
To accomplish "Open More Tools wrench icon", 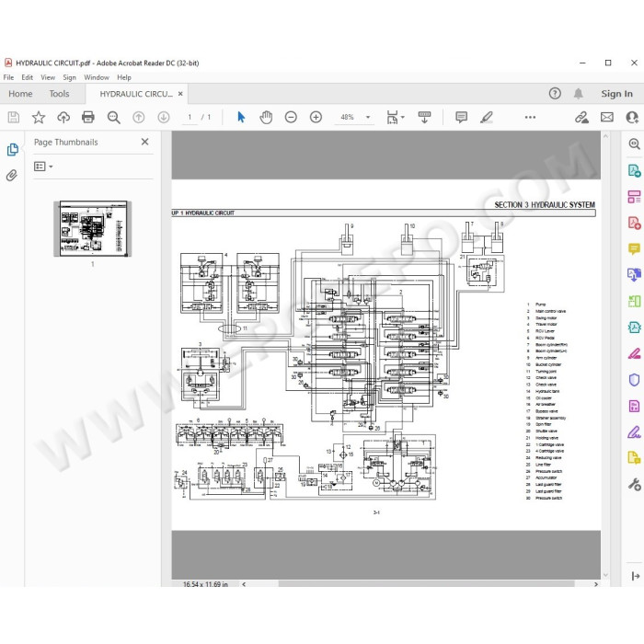I will pos(634,485).
